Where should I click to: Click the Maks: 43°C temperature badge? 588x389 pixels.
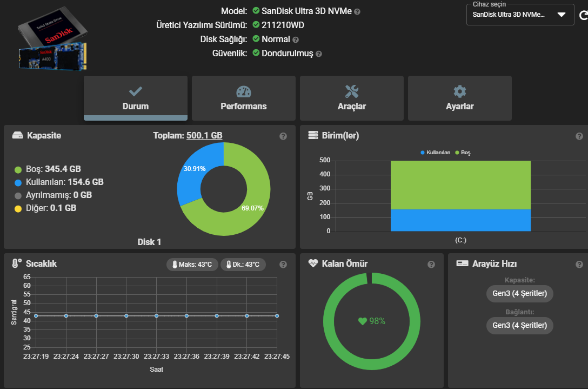[192, 265]
